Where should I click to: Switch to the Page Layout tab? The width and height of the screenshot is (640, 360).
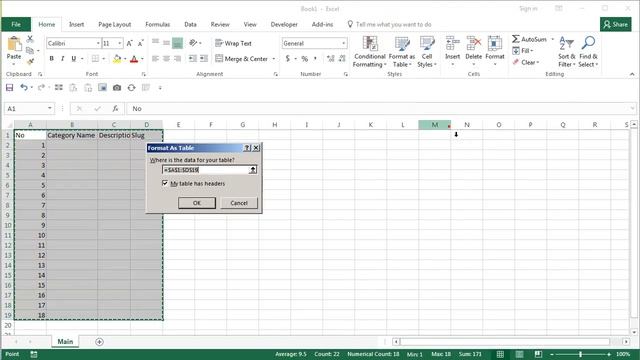[115, 24]
